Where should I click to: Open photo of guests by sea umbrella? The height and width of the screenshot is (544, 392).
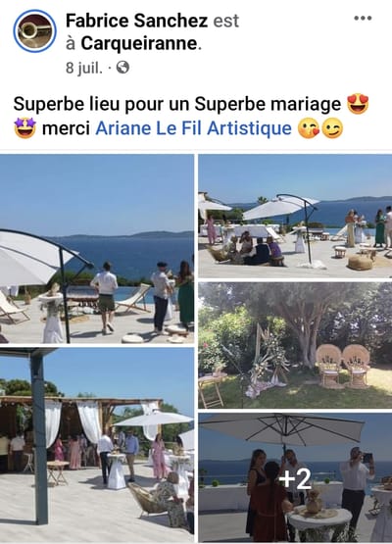tap(97, 249)
